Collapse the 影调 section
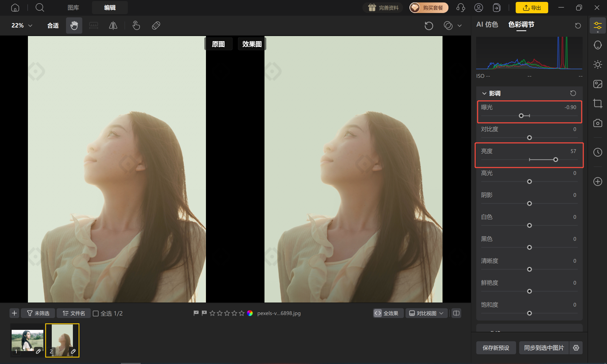607x364 pixels. [484, 93]
